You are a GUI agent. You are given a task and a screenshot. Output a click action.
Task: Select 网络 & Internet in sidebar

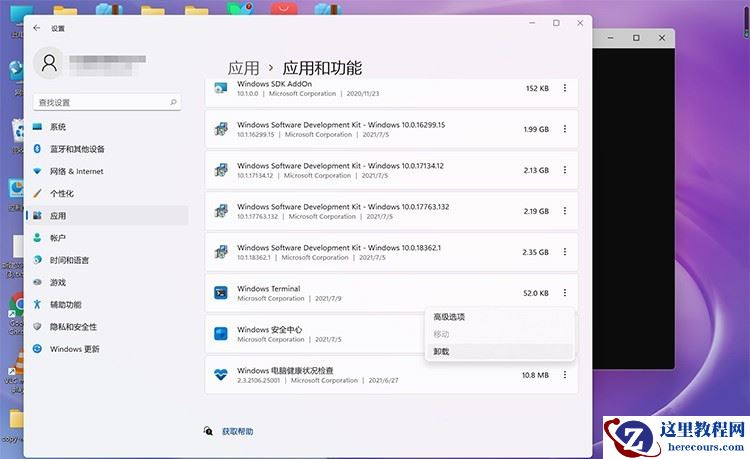[x=76, y=171]
